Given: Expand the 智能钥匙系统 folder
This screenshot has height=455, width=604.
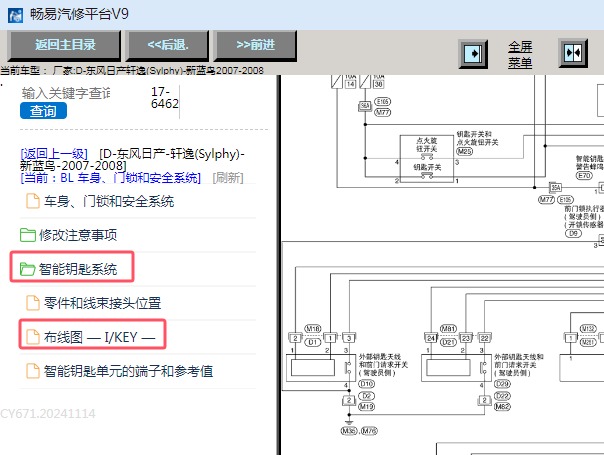Looking at the screenshot, I should [78, 269].
